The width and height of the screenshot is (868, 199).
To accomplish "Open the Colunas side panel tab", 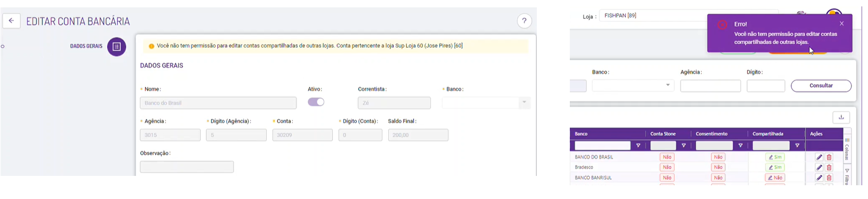I will click(x=847, y=148).
